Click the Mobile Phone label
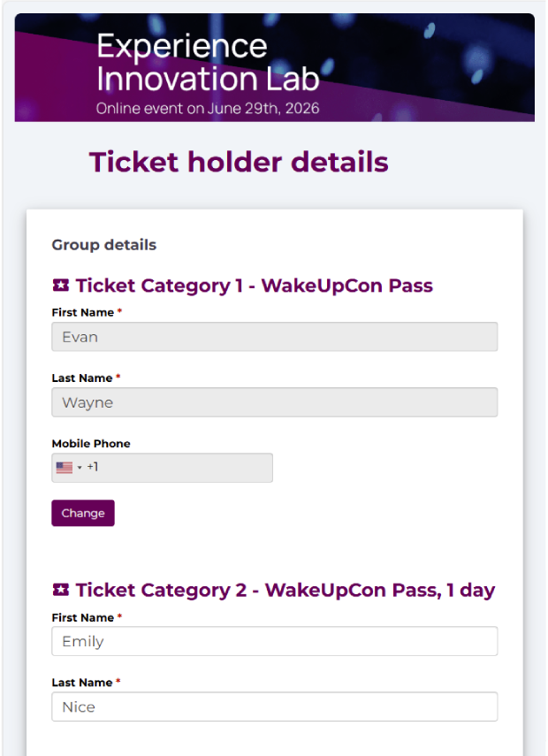The image size is (548, 756). pos(91,443)
